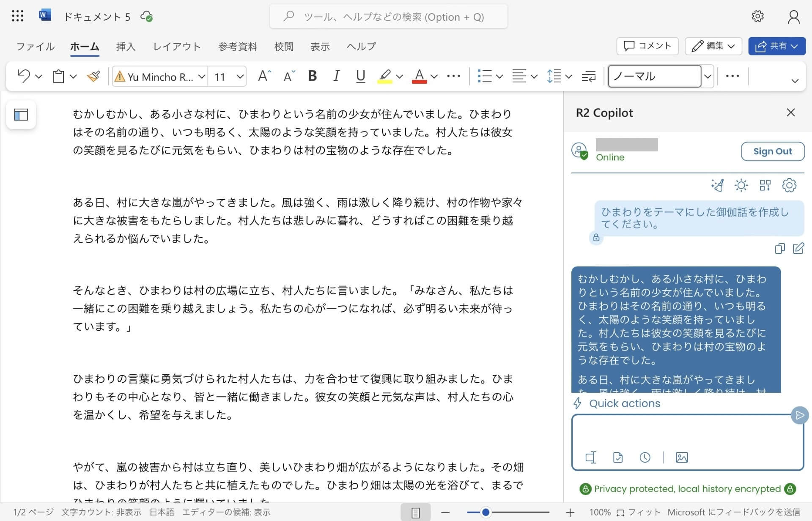This screenshot has height=521, width=812.
Task: Click the search tools and help box
Action: click(x=388, y=16)
